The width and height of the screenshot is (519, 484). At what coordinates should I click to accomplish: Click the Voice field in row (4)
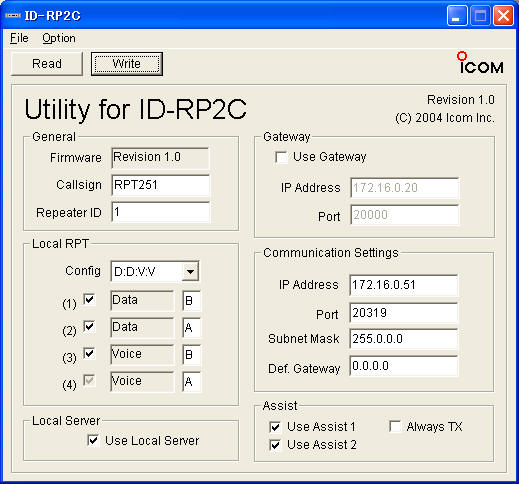(142, 381)
